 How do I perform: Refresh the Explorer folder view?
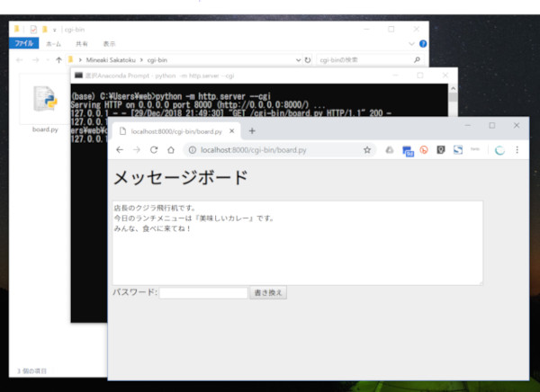tap(309, 60)
